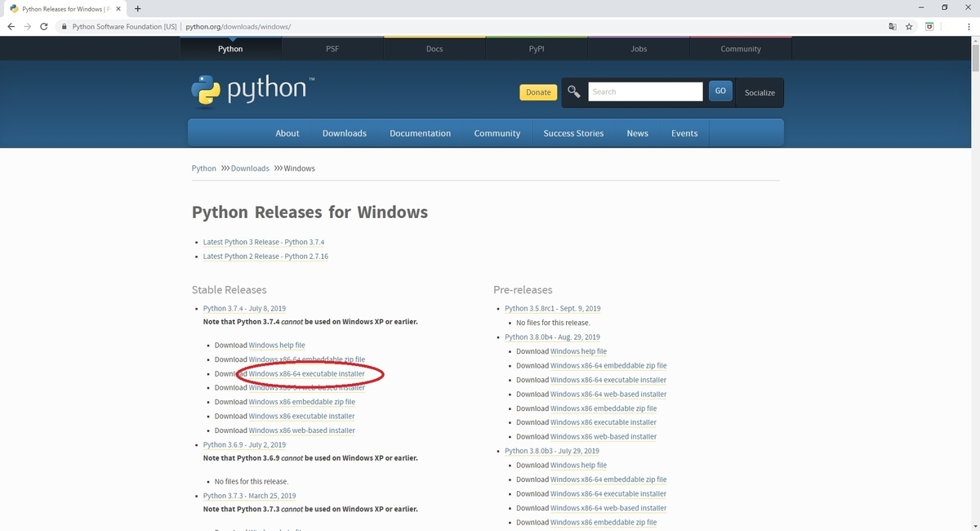
Task: Open Python 3.8.0b4 - Aug. 29, 2019 link
Action: click(552, 337)
